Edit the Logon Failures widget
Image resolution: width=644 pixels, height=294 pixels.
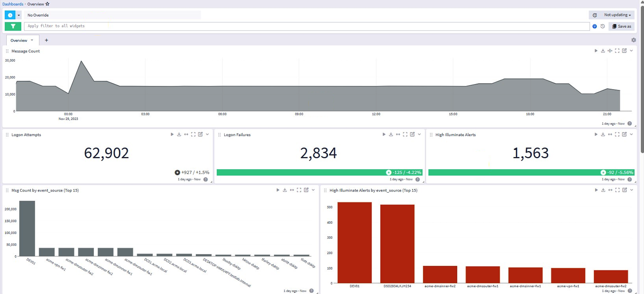[x=412, y=134]
